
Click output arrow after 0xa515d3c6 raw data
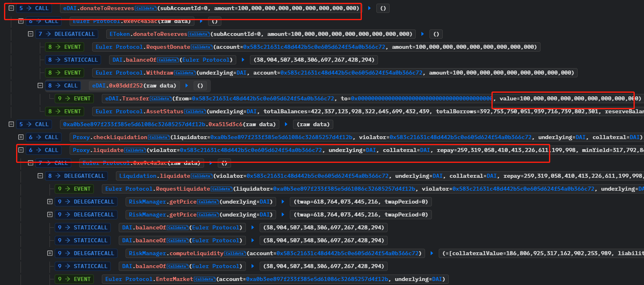click(x=286, y=124)
